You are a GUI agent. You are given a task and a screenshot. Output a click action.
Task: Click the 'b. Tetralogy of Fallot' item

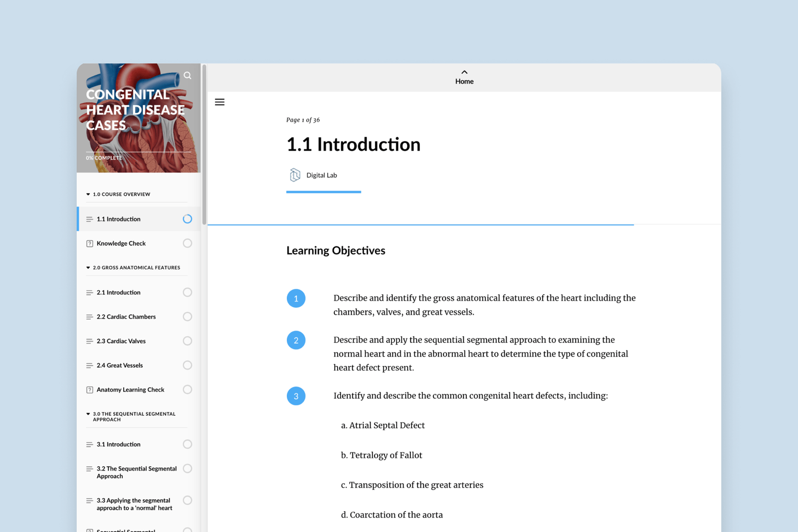click(382, 455)
